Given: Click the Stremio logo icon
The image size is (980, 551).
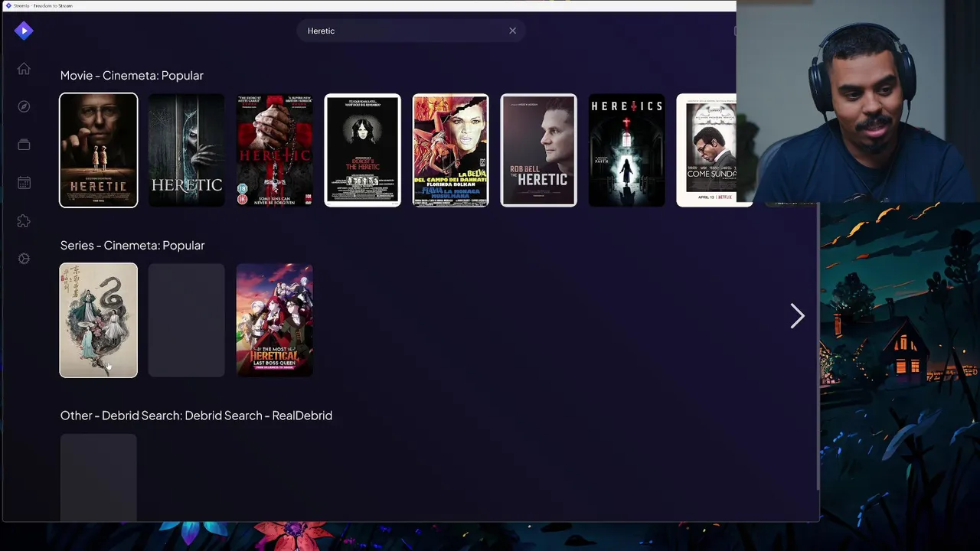Looking at the screenshot, I should click(24, 31).
